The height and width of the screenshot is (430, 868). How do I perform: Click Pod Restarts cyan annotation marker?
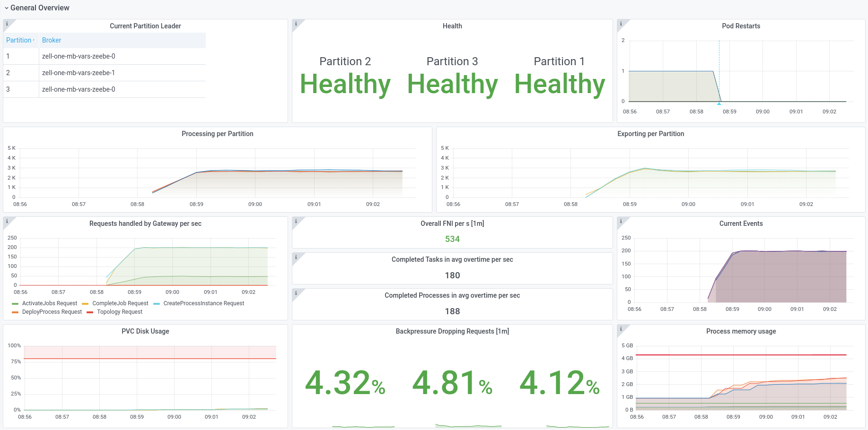[x=719, y=103]
